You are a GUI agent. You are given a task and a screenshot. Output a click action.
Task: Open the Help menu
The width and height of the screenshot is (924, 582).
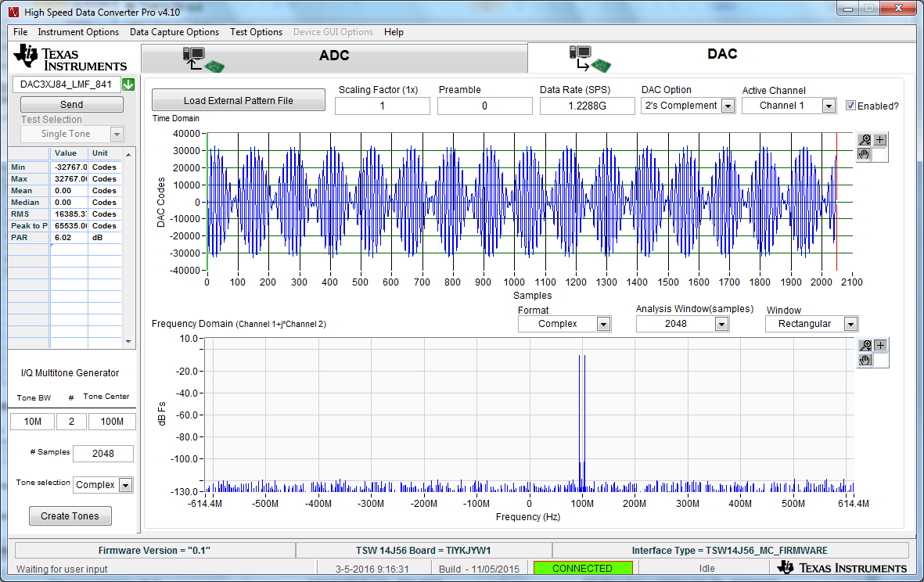pyautogui.click(x=394, y=32)
